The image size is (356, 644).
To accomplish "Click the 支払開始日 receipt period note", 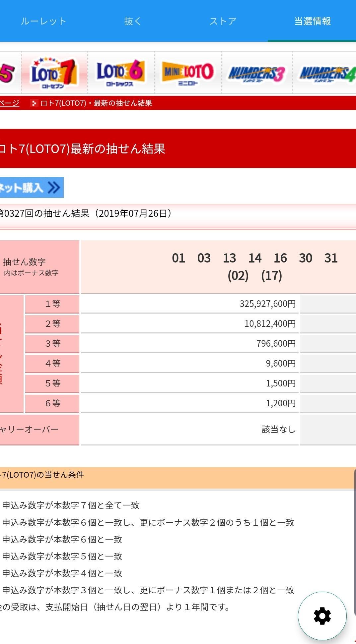I will pos(115,607).
